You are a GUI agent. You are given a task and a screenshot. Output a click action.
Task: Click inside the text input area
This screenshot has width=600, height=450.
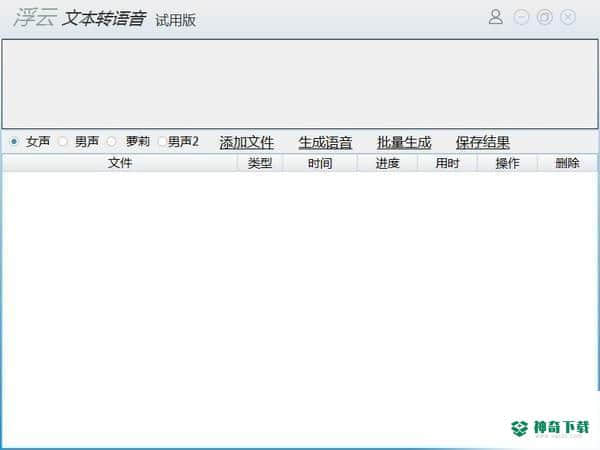tap(300, 84)
